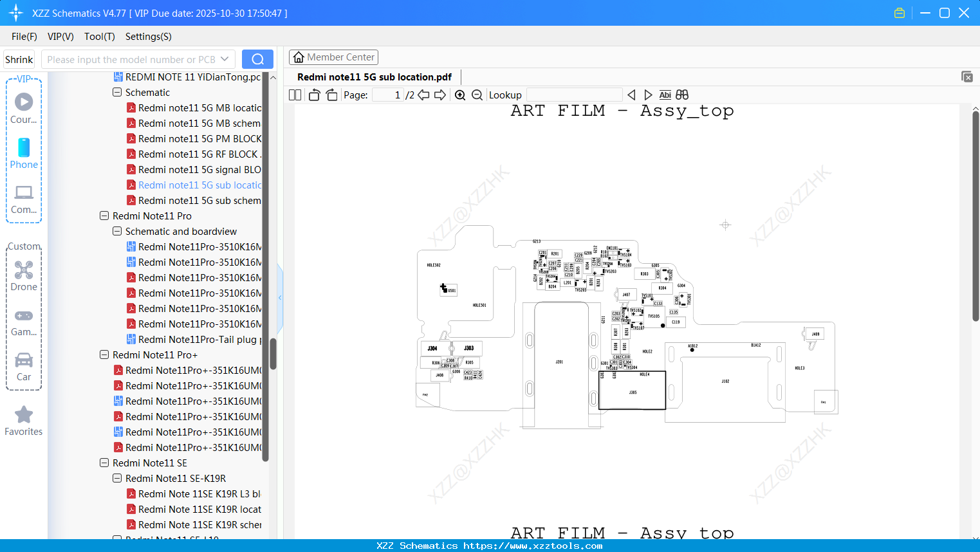Screen dimensions: 980x552
Task: Open the Tool menu
Action: coord(99,37)
